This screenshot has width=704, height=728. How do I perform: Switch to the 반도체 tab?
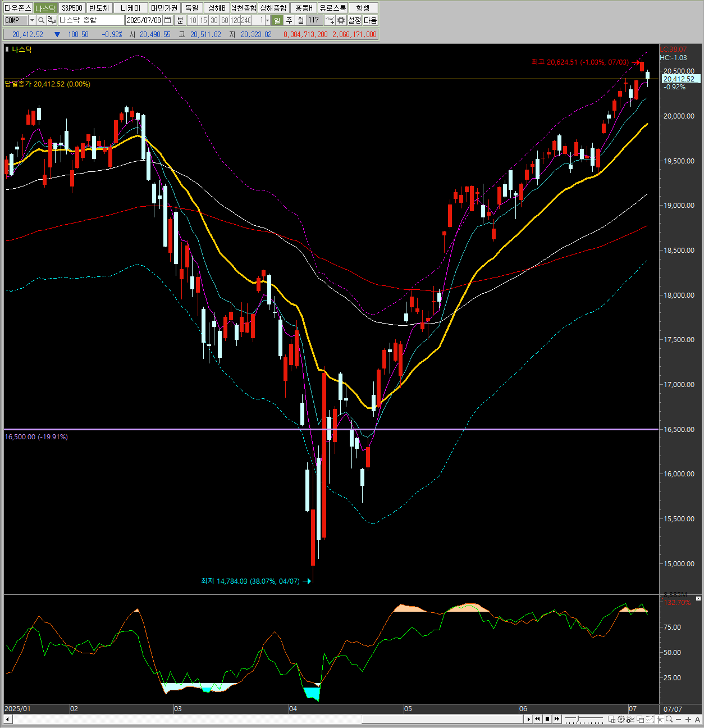[99, 8]
